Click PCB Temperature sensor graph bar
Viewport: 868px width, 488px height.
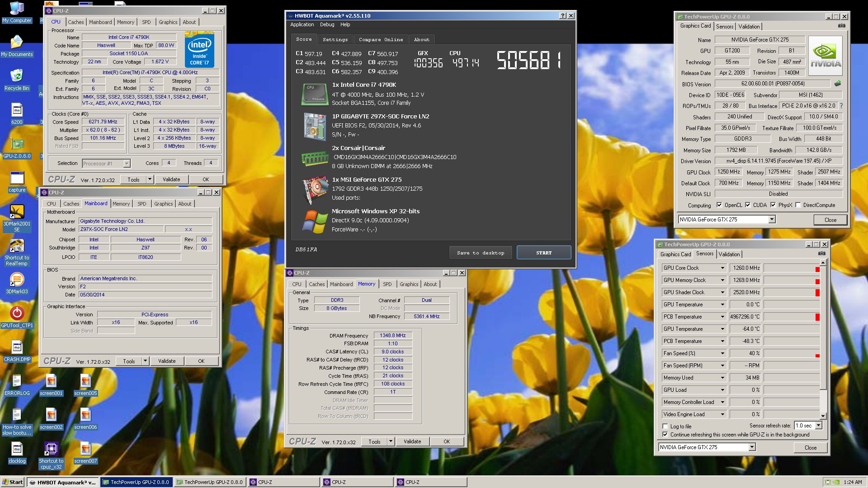click(x=792, y=317)
